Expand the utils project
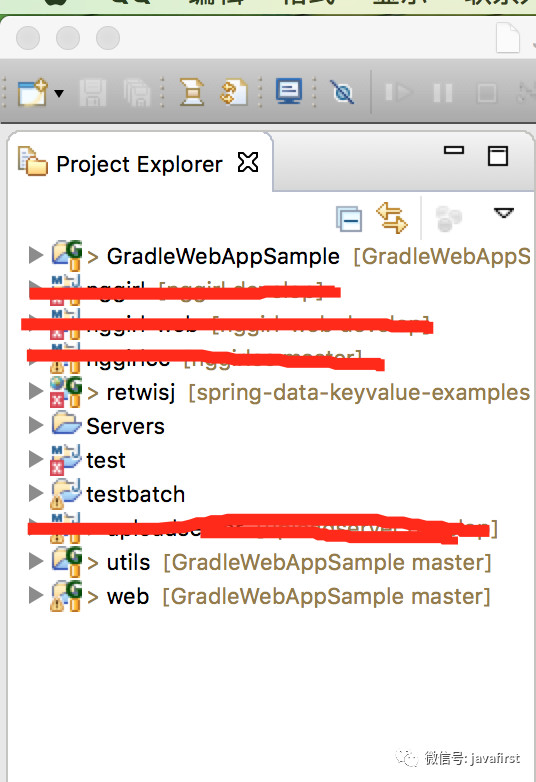This screenshot has height=782, width=536. 35,561
